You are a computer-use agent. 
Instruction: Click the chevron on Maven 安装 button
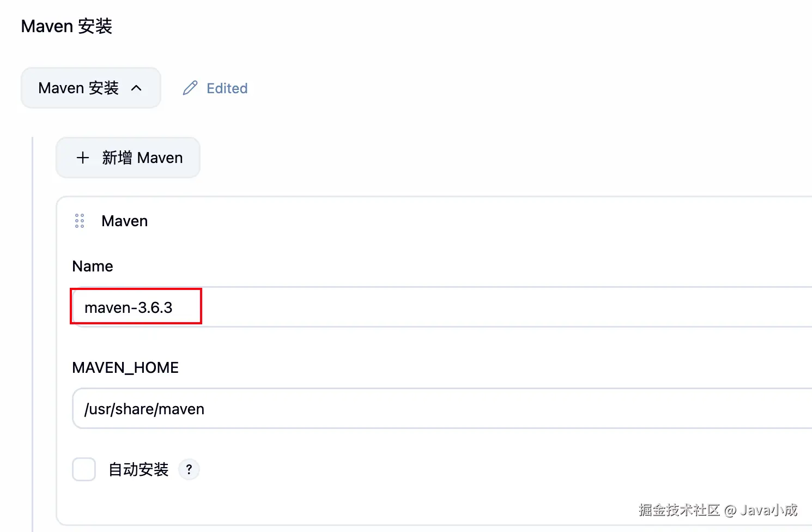[137, 88]
